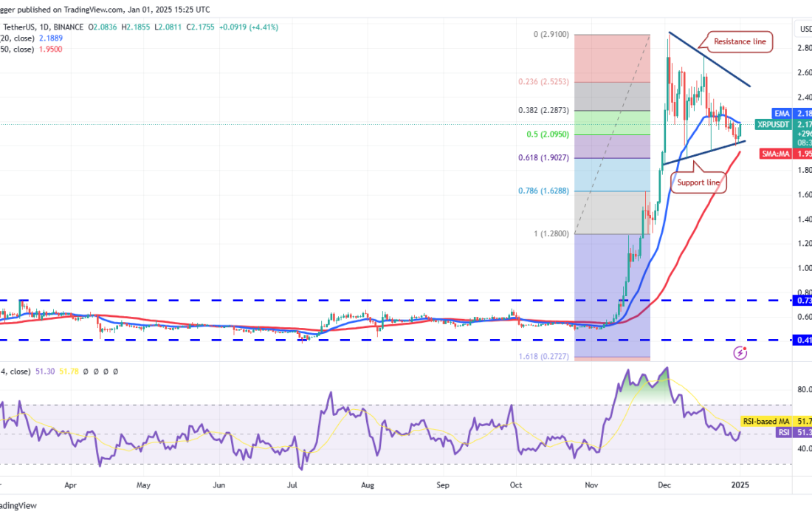812x517 pixels.
Task: Select the blue EMA price label
Action: 782,113
